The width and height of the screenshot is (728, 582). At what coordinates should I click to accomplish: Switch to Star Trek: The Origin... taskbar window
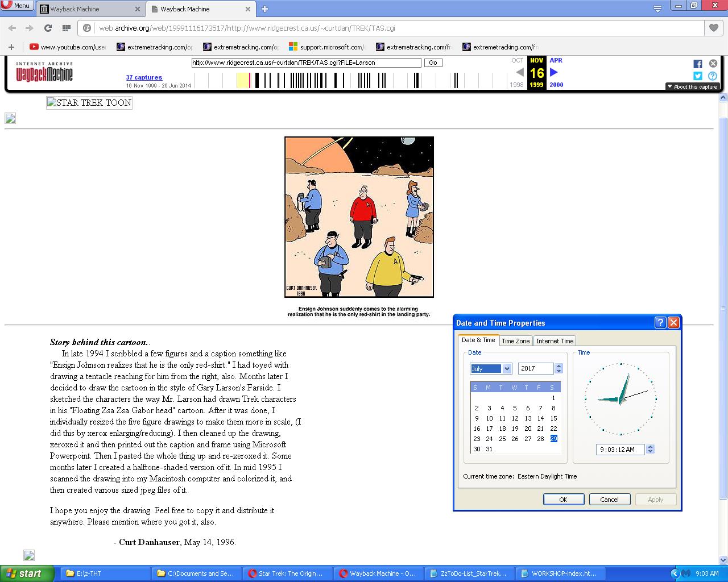(287, 573)
